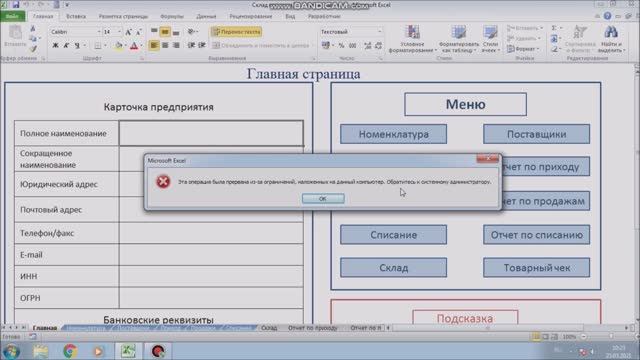Open Найти и выделить binoculars
This screenshot has height=360, width=640.
point(611,39)
